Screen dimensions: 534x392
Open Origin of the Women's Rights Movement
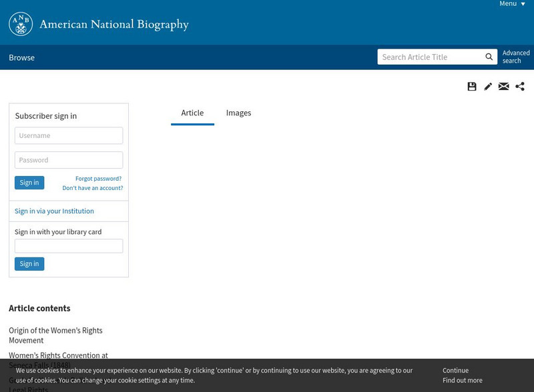pos(55,335)
